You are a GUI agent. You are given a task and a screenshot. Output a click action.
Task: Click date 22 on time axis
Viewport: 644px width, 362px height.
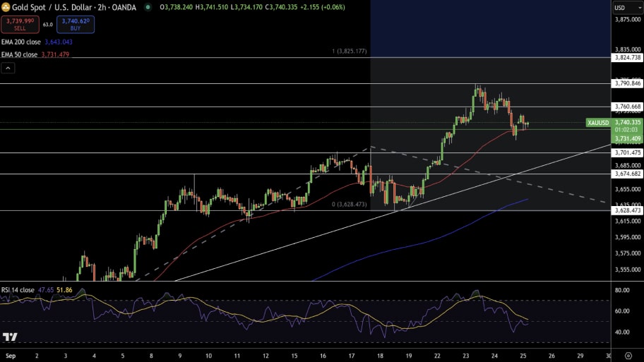click(x=439, y=356)
